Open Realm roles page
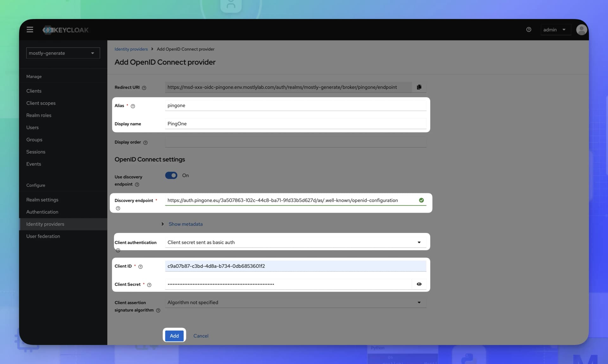Screen dimensions: 608x364 point(39,115)
